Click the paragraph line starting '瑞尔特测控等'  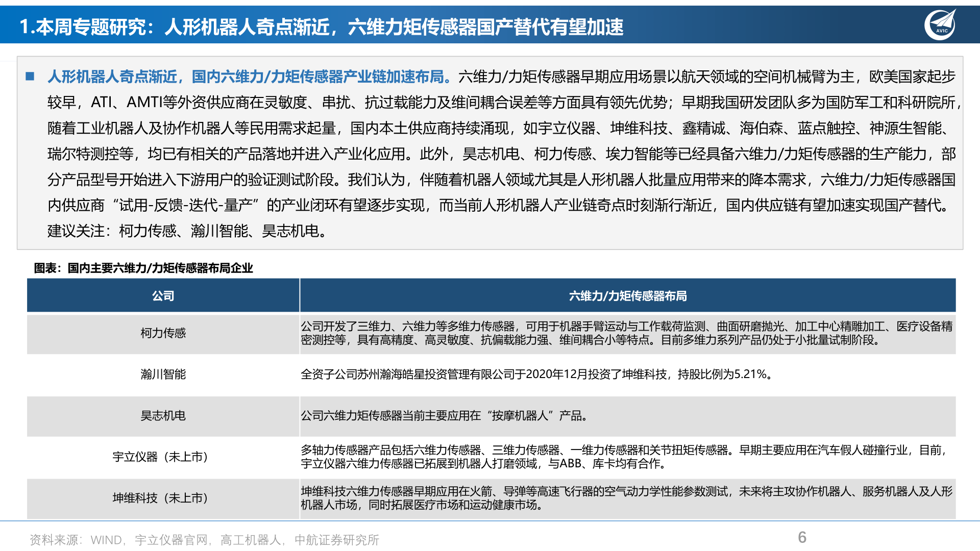pyautogui.click(x=502, y=154)
